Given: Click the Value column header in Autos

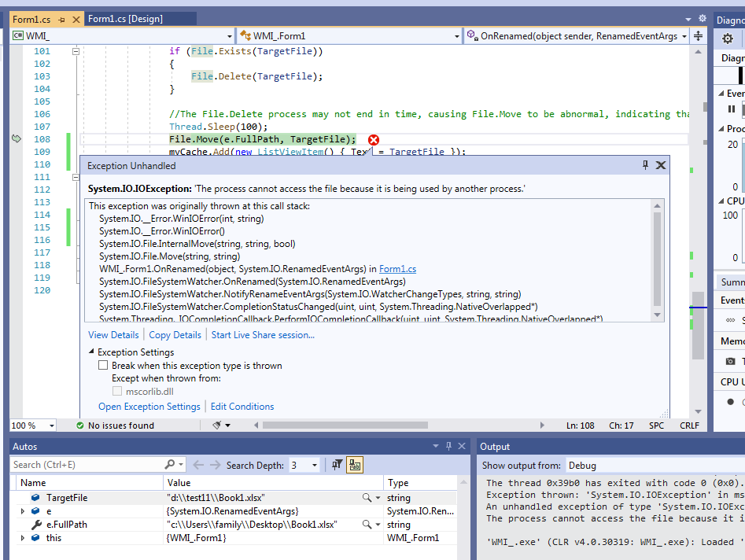Looking at the screenshot, I should point(273,483).
